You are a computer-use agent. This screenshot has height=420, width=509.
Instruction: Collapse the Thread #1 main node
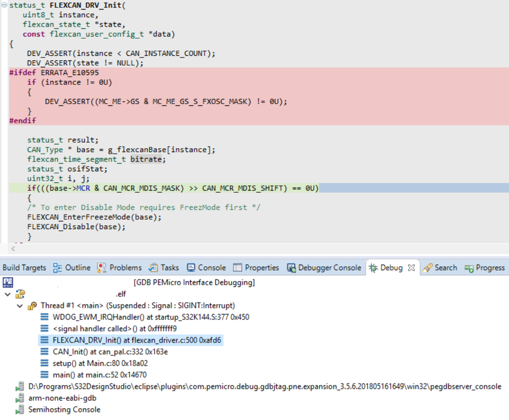[x=20, y=306]
